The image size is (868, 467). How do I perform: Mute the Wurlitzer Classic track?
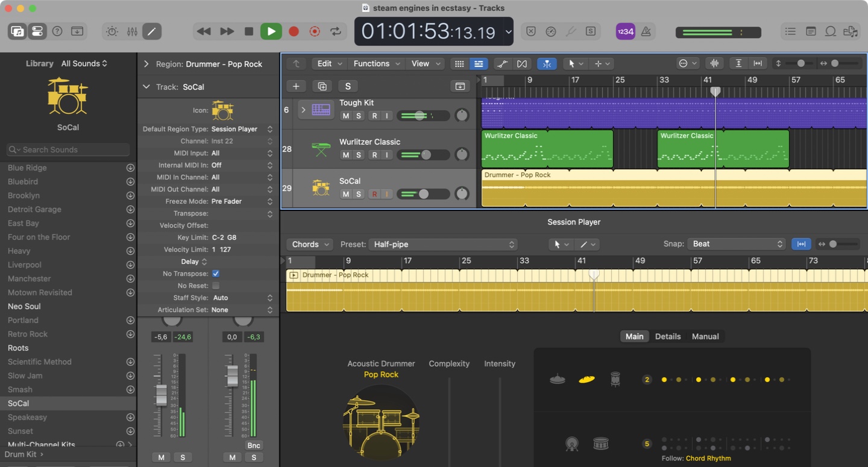tap(345, 155)
